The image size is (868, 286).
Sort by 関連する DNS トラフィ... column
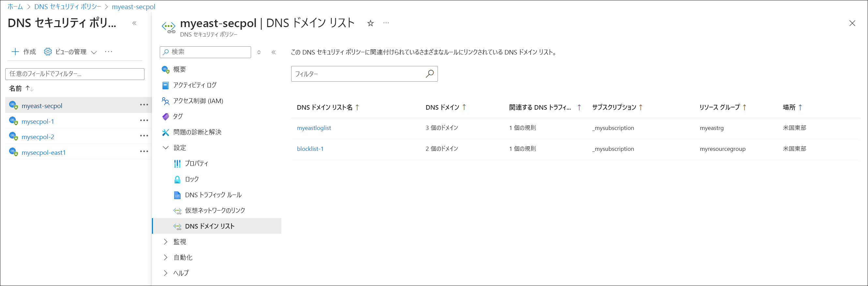tap(545, 107)
